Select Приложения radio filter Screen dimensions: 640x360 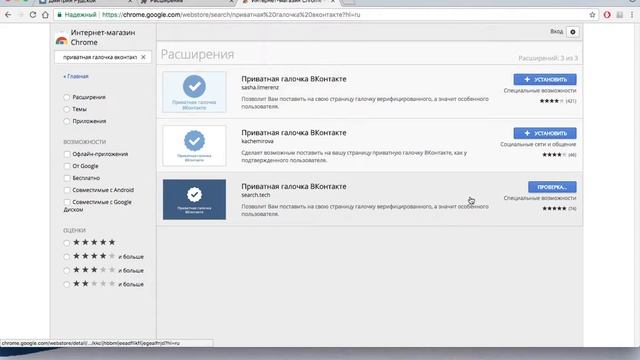[x=67, y=121]
